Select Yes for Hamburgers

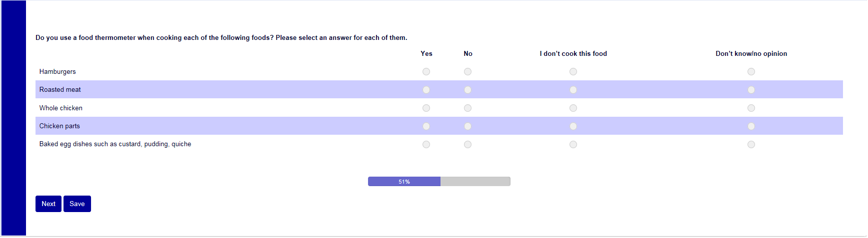point(426,72)
